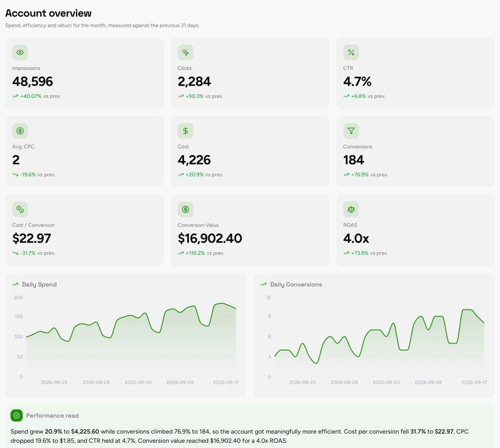Viewport: 500px width, 448px height.
Task: Click the Avg. CPC value 2
Action: (16, 160)
